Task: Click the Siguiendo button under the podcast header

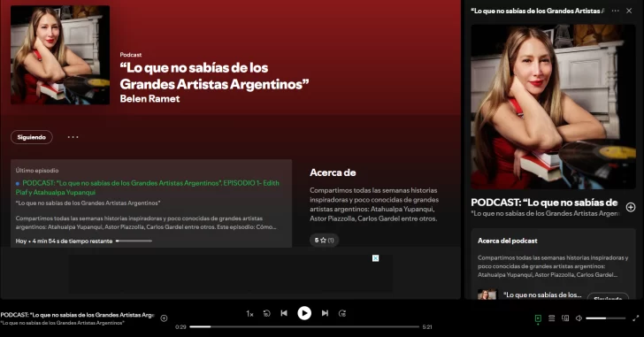Action: 32,137
